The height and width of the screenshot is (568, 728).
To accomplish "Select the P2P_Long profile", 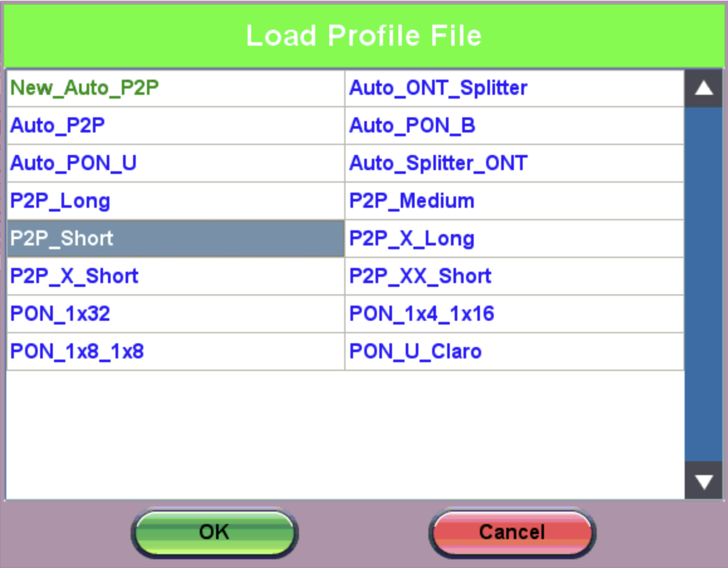I will (60, 201).
